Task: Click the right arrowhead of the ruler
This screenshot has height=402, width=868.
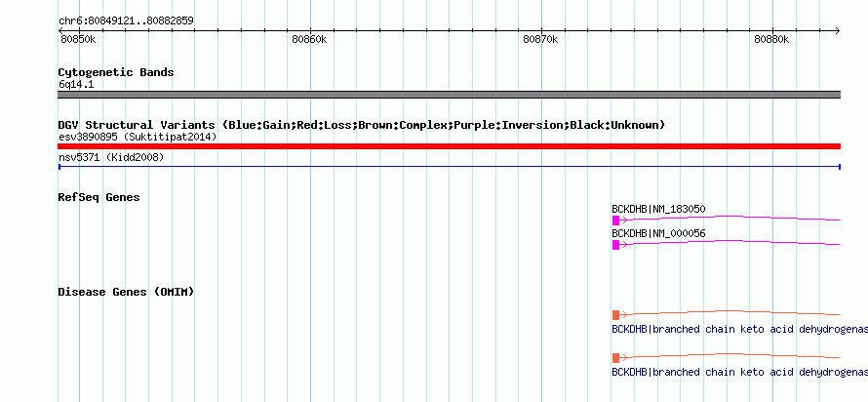Action: (x=837, y=30)
